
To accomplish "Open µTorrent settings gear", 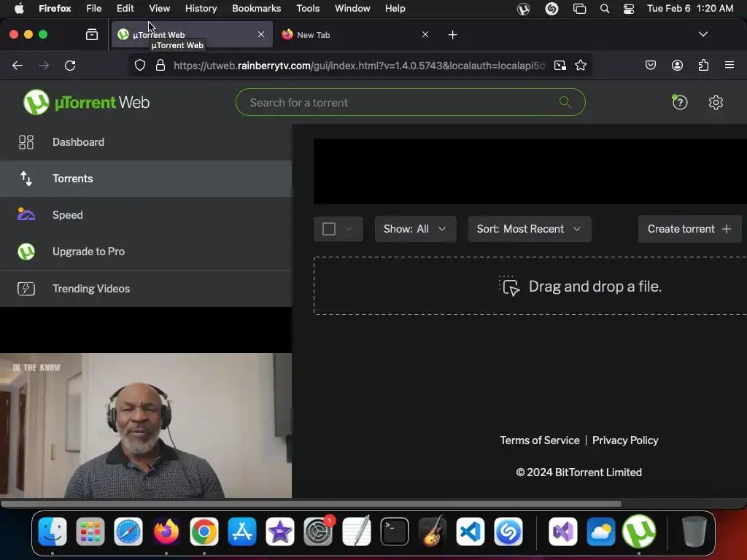I will pyautogui.click(x=716, y=102).
